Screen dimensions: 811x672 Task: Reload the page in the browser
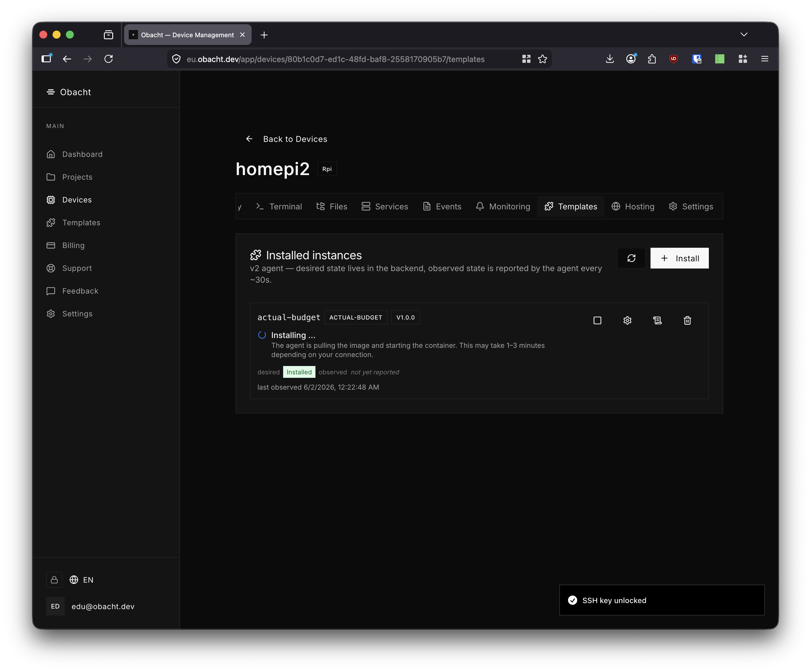(109, 59)
